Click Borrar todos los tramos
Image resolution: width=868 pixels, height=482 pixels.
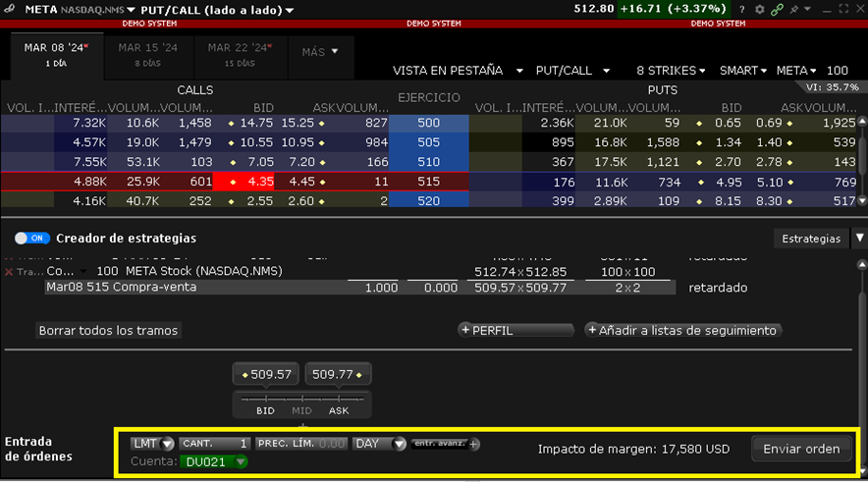click(x=108, y=331)
